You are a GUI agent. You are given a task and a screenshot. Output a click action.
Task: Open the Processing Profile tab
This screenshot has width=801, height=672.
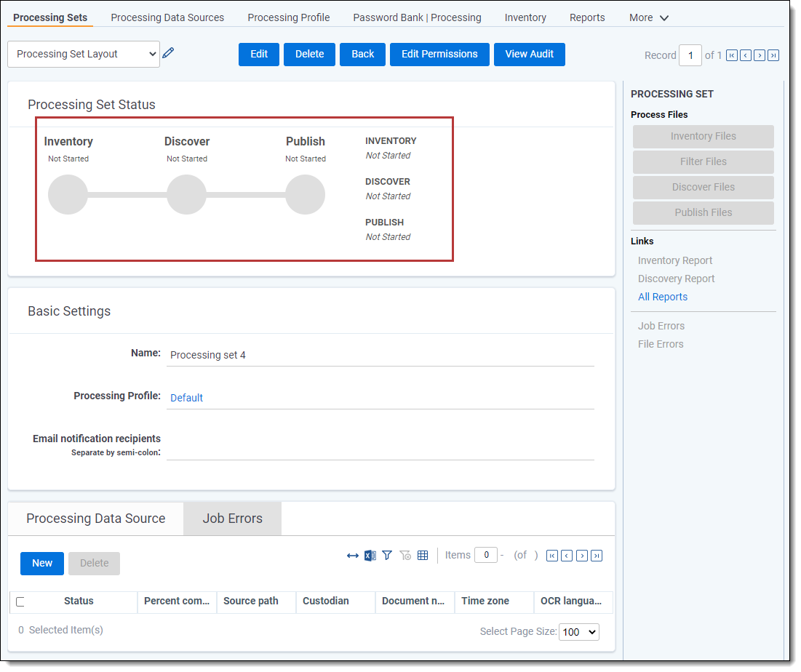[x=288, y=17]
